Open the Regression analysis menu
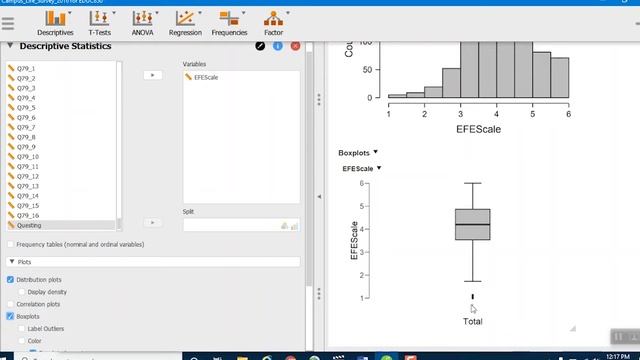This screenshot has height=360, width=640. [x=185, y=23]
